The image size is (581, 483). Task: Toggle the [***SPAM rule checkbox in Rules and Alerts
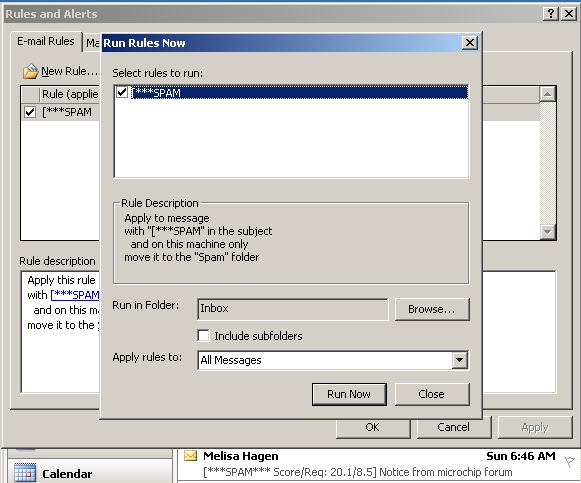30,112
